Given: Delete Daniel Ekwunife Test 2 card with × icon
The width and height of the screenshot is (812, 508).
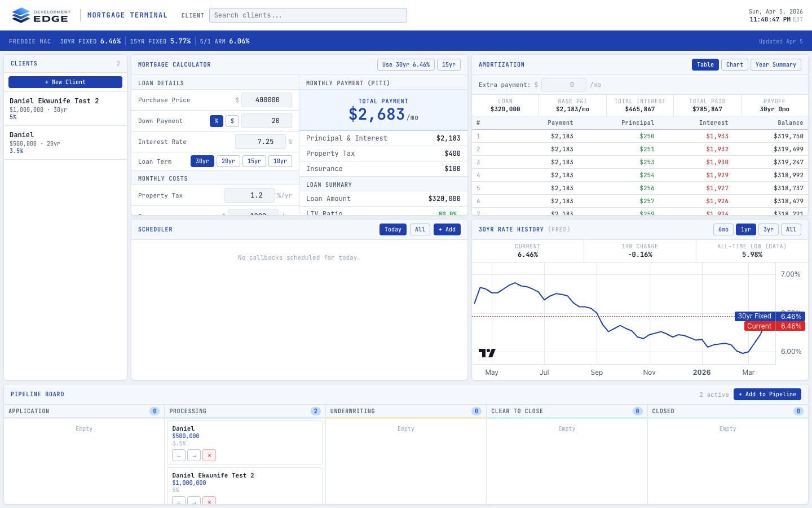Looking at the screenshot, I should point(209,502).
